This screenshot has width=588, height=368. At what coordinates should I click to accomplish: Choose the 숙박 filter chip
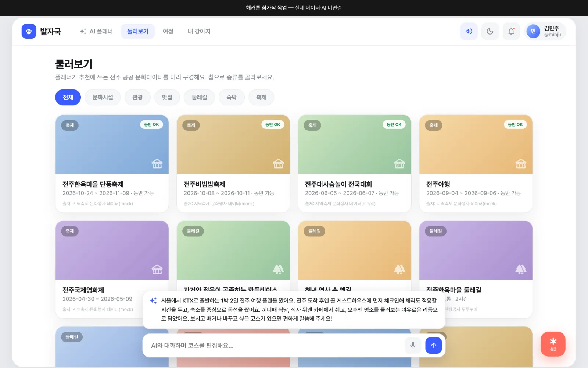[232, 97]
